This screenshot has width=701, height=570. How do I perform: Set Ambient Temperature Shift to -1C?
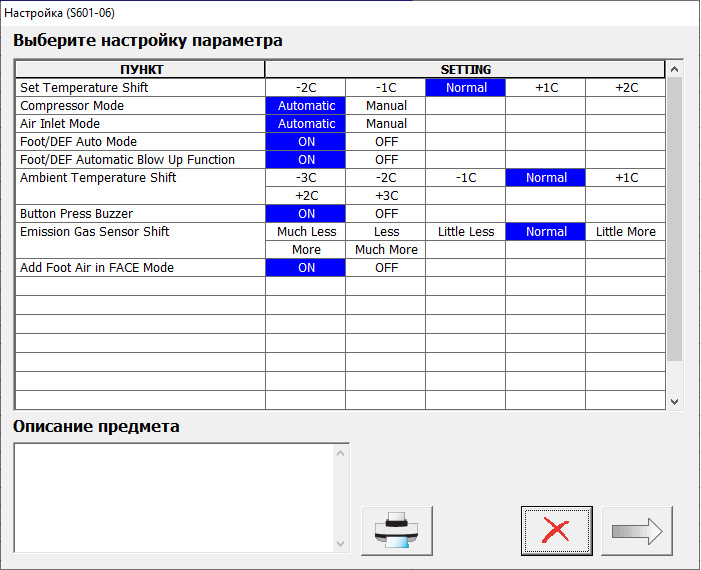[x=466, y=177]
